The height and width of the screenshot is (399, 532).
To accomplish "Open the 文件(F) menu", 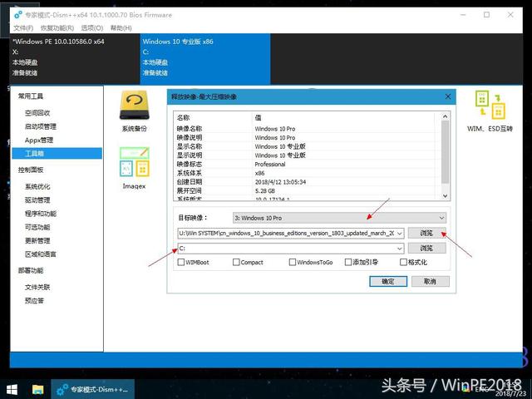I will (x=23, y=27).
